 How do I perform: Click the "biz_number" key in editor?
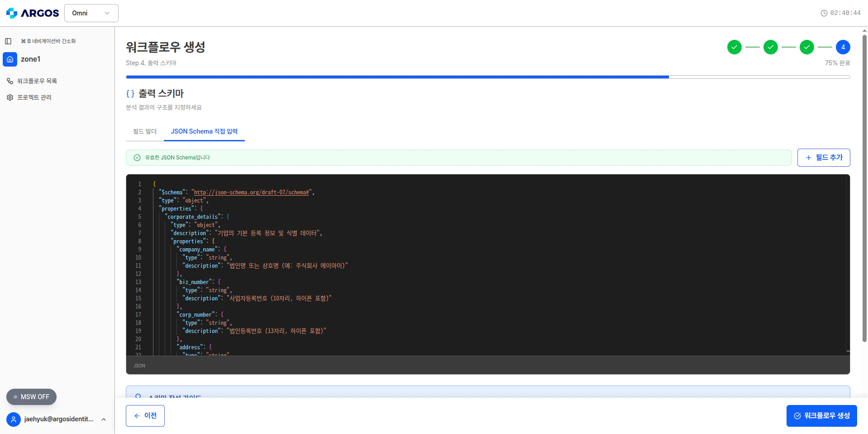(194, 282)
